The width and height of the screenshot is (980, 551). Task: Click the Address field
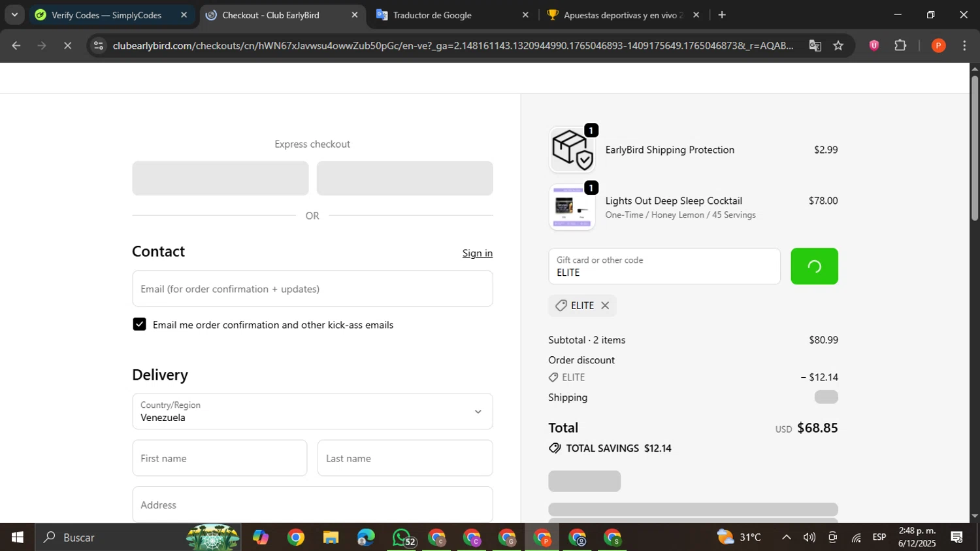pos(312,505)
